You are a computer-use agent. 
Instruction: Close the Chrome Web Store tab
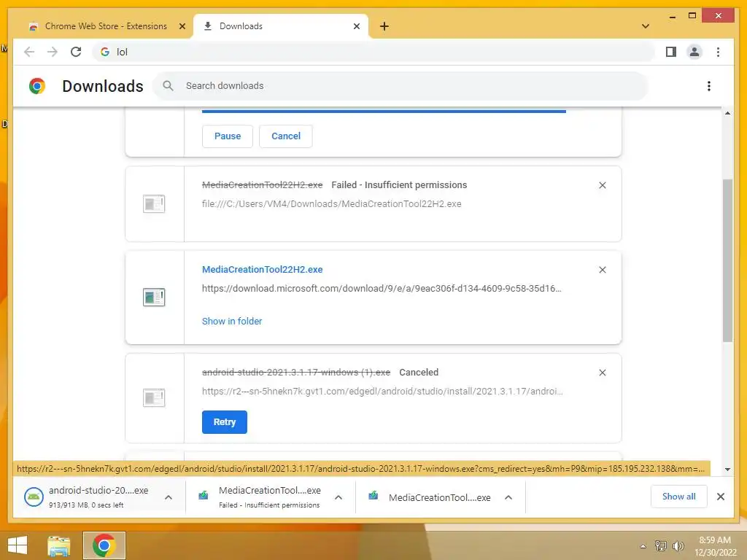click(x=182, y=26)
